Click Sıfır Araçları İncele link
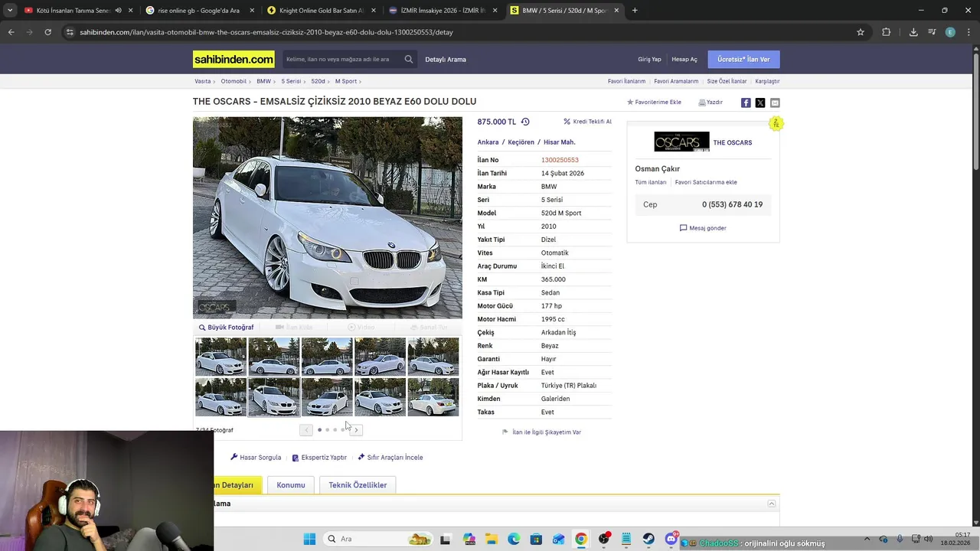Viewport: 980px width, 551px height. (390, 458)
